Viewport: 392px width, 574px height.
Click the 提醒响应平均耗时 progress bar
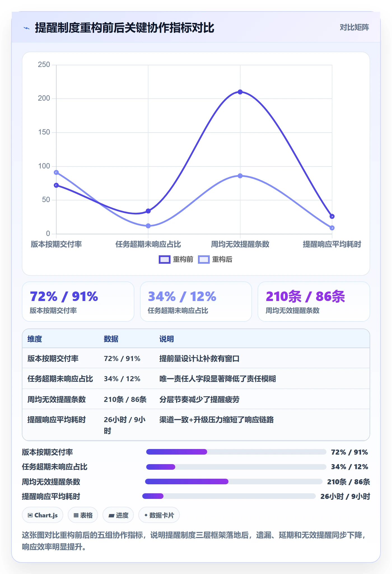[229, 496]
